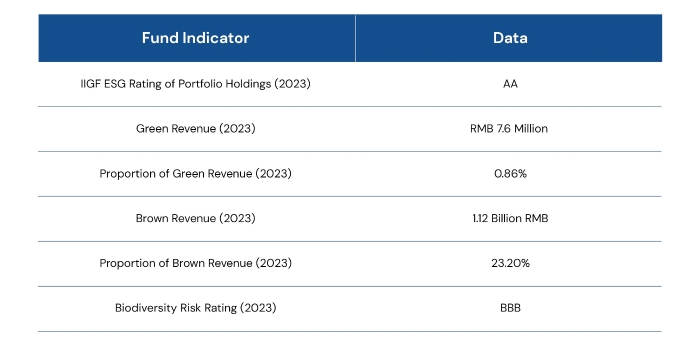The height and width of the screenshot is (363, 700).
Task: Select the 23.20% value cell
Action: tap(510, 263)
